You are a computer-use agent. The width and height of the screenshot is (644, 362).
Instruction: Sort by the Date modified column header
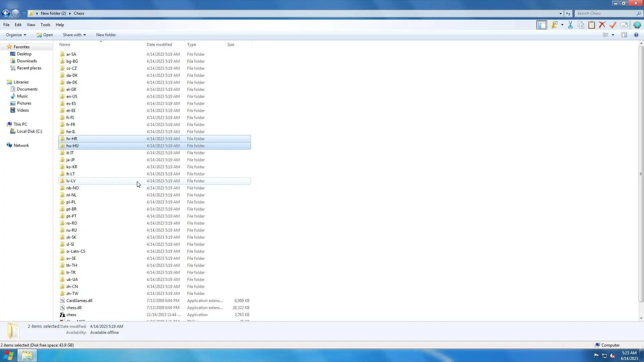[x=159, y=45]
